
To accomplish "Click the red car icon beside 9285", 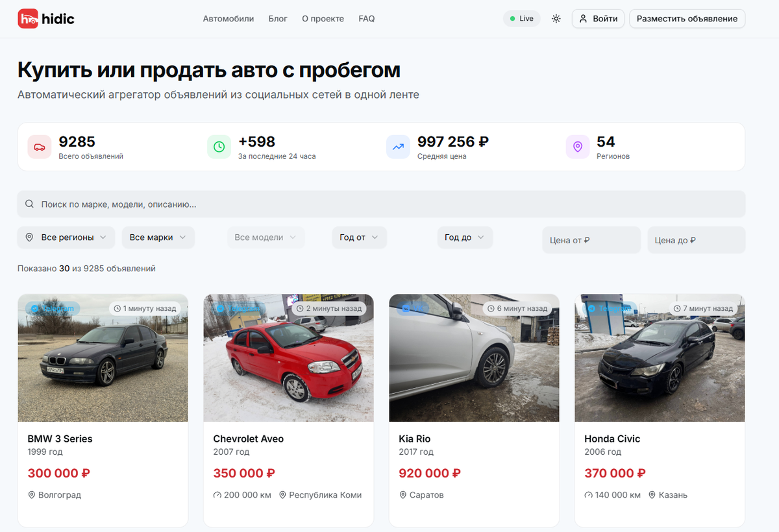I will (x=40, y=147).
